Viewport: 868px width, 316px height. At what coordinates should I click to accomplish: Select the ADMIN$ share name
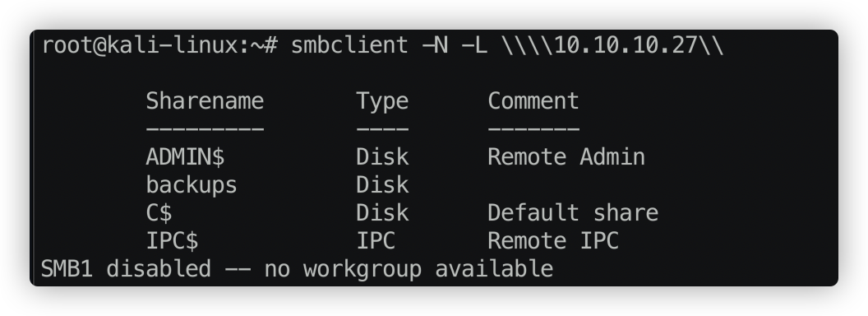coord(185,157)
